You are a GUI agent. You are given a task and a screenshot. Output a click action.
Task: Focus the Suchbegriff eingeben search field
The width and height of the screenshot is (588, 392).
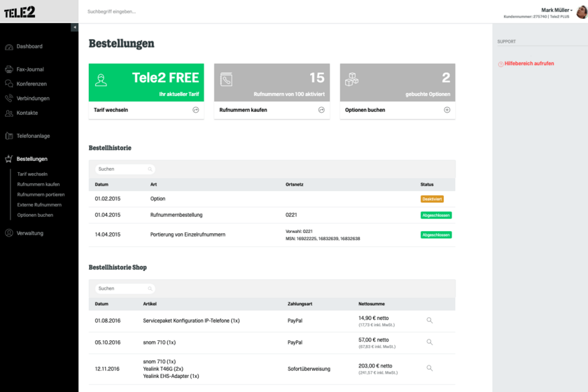pyautogui.click(x=112, y=12)
